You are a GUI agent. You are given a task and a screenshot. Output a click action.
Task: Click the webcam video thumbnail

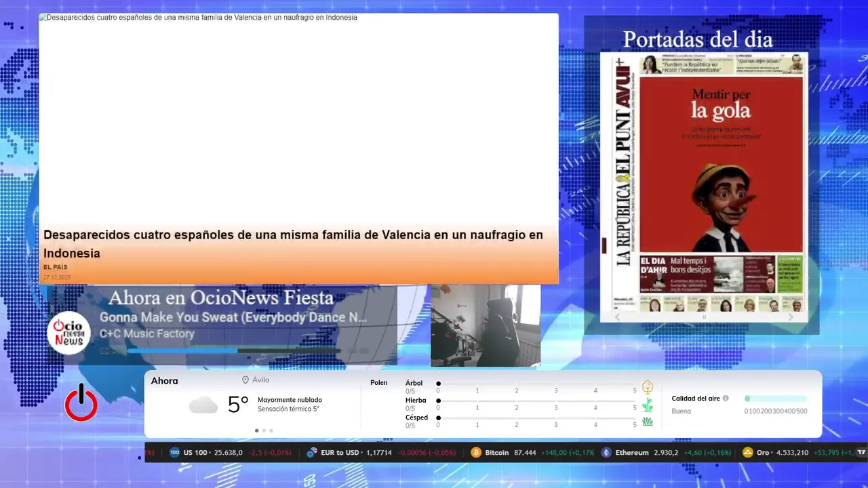coord(486,325)
